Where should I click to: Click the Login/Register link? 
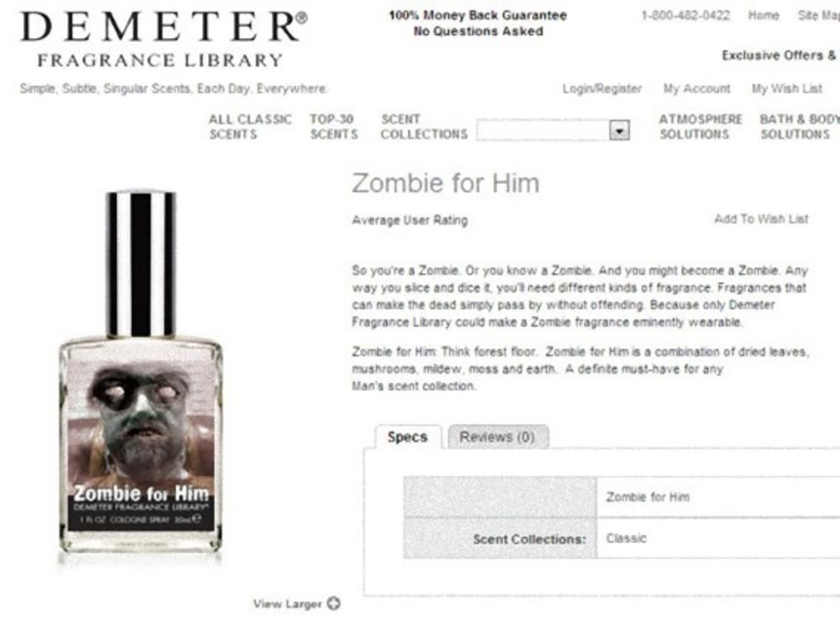point(602,89)
